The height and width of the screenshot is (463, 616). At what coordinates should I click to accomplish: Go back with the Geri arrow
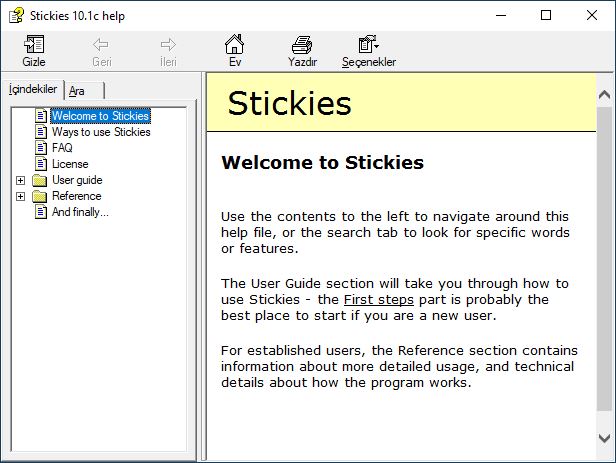pyautogui.click(x=101, y=51)
